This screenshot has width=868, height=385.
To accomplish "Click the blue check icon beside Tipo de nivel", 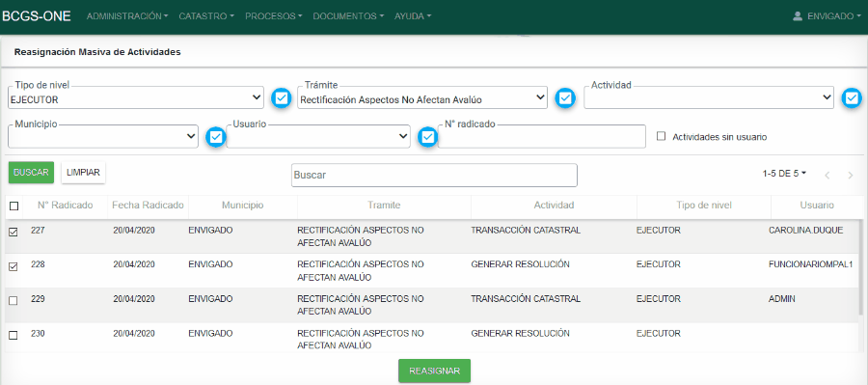I will click(282, 98).
